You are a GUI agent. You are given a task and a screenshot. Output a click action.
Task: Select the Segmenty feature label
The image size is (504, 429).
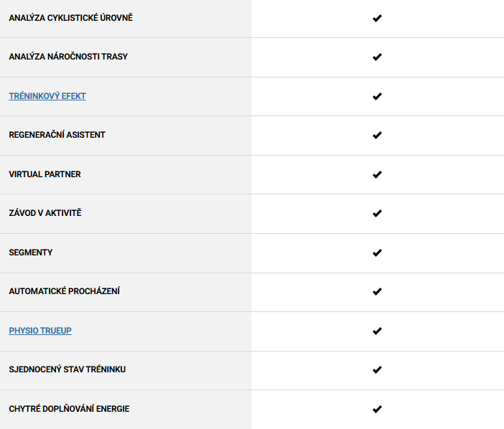pos(31,253)
